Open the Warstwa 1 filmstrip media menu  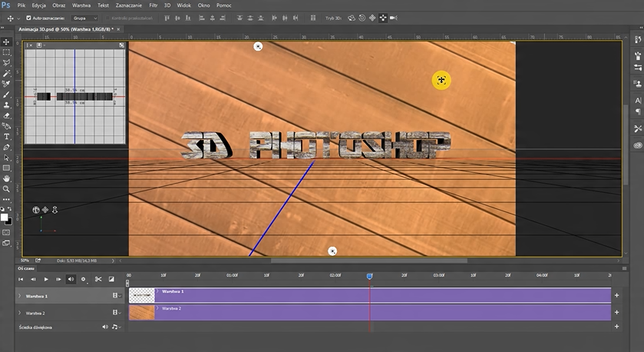tap(117, 296)
